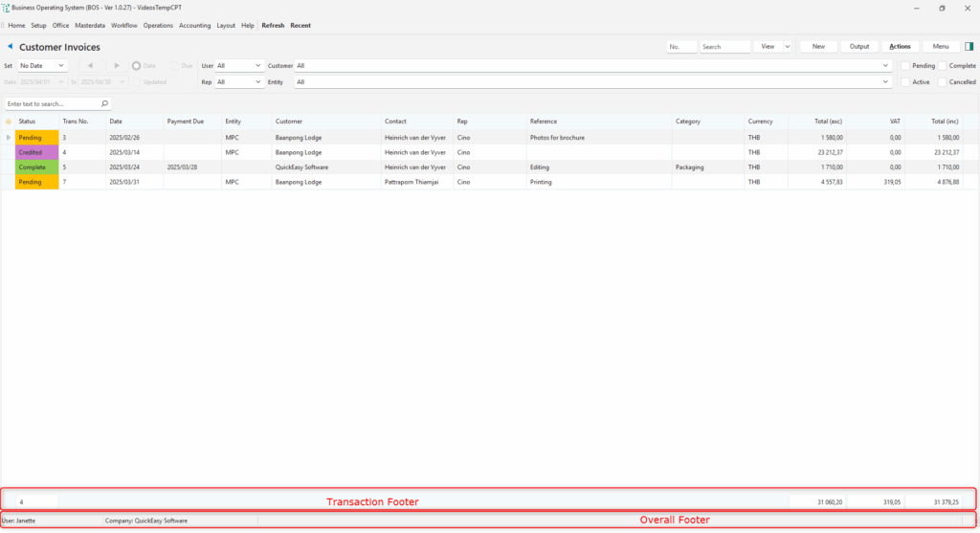Click the magnifier icon in the search box
This screenshot has height=533, width=980.
[x=104, y=103]
